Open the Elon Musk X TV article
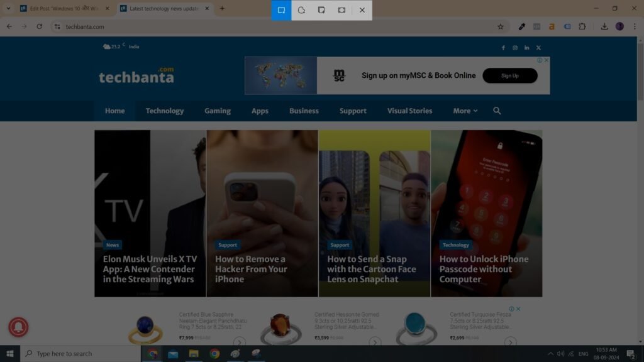This screenshot has height=362, width=644. [148, 269]
